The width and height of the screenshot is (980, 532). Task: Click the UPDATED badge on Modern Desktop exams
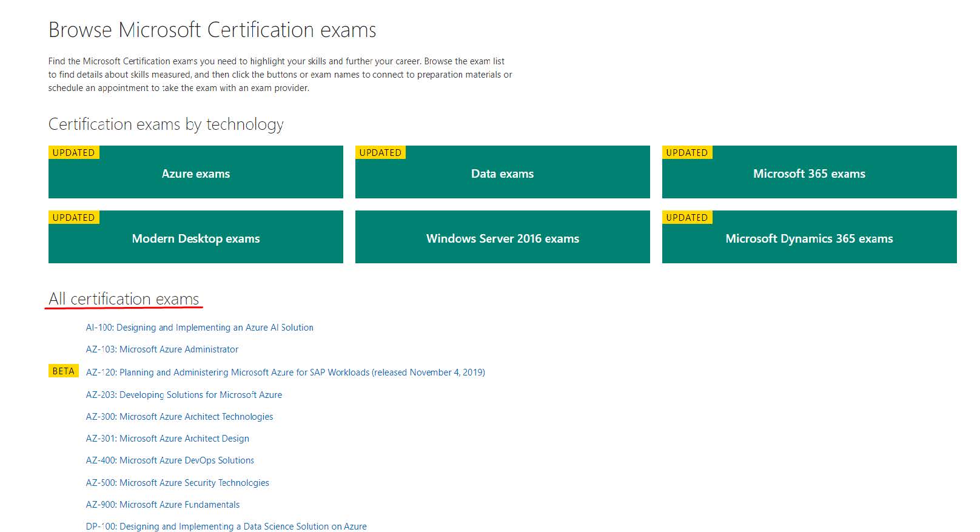click(x=74, y=217)
